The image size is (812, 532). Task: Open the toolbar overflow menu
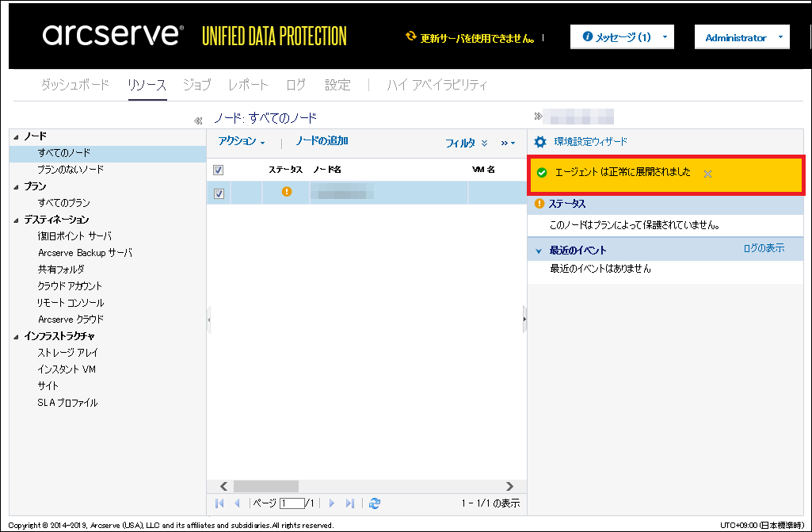(508, 144)
